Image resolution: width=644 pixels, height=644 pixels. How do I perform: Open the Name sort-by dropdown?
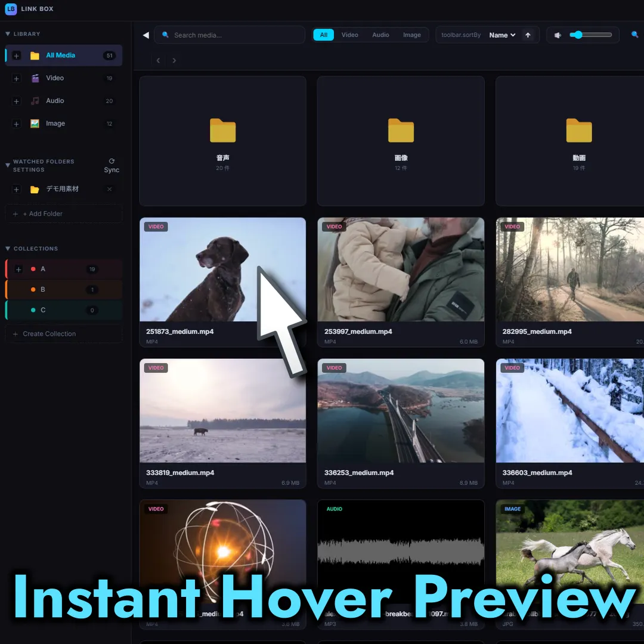(502, 35)
